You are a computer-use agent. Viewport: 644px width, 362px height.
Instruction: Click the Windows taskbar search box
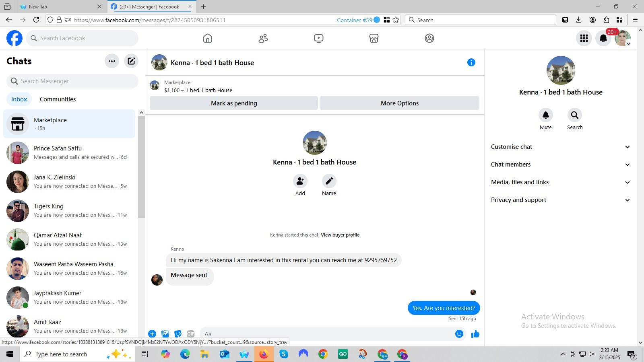click(77, 354)
